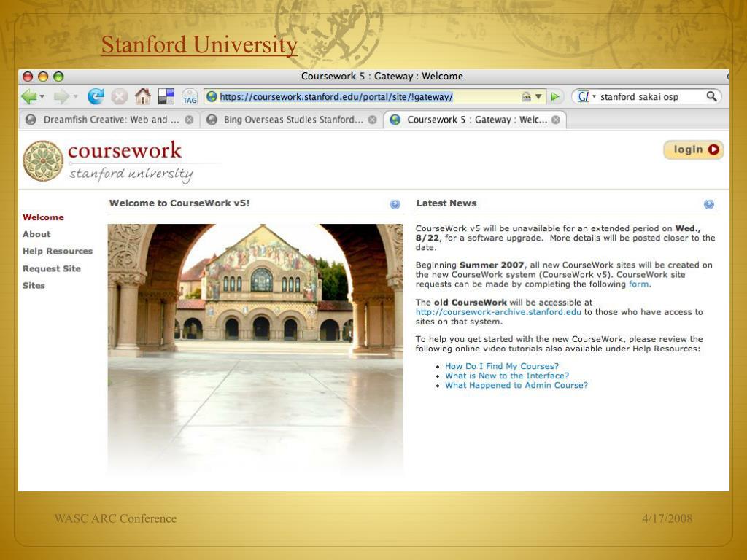Viewport: 747px width, 560px height.
Task: Click the green back arrow button
Action: click(28, 97)
